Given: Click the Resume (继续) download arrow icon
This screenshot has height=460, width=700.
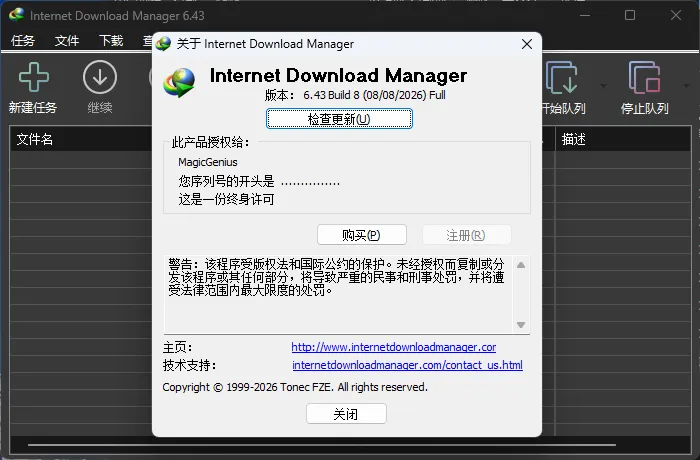Looking at the screenshot, I should (x=100, y=77).
